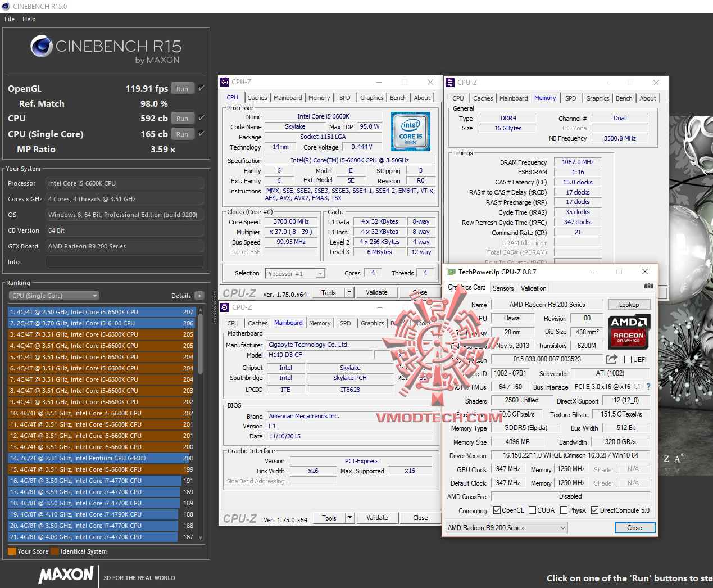Run the OpenGL benchmark
The width and height of the screenshot is (713, 588).
(x=183, y=88)
